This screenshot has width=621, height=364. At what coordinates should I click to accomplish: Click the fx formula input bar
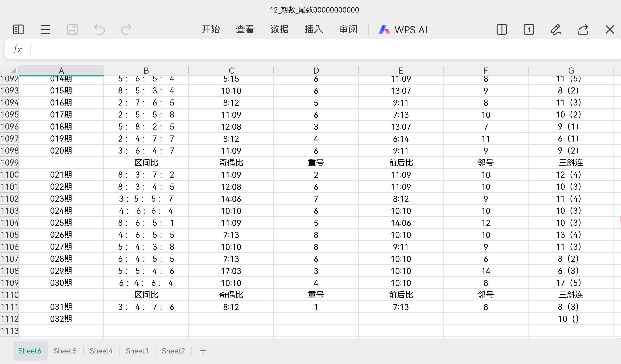click(320, 49)
